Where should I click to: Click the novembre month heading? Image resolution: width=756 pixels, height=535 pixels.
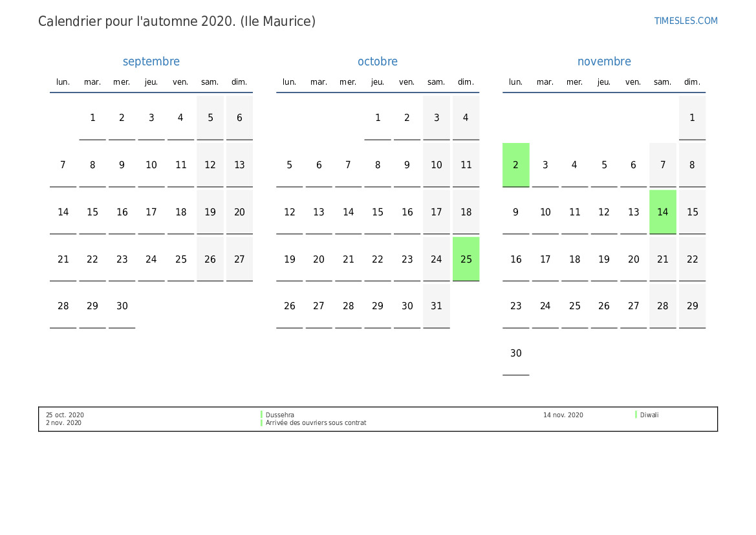pos(604,61)
